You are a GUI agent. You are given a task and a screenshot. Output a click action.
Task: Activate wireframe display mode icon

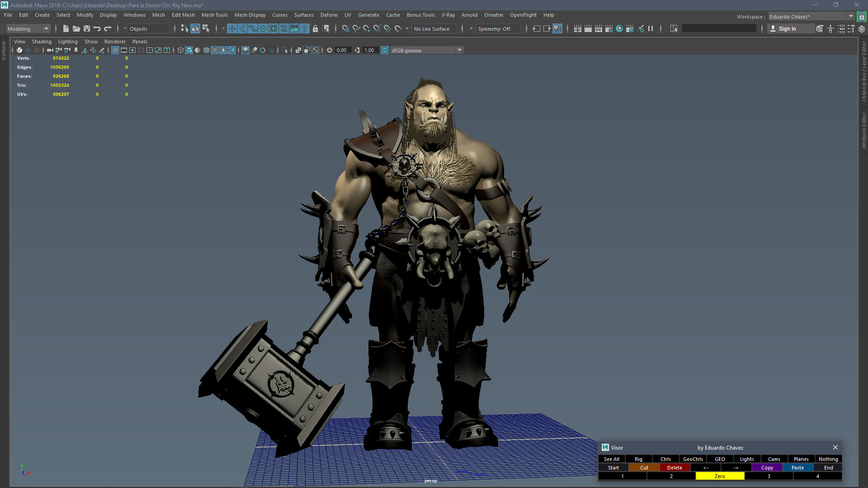[180, 50]
